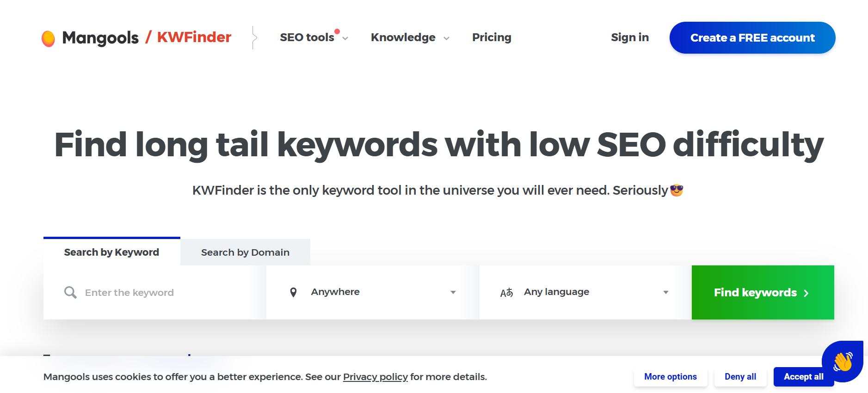Click the Mangools logo icon
The height and width of the screenshot is (393, 868).
click(x=49, y=37)
